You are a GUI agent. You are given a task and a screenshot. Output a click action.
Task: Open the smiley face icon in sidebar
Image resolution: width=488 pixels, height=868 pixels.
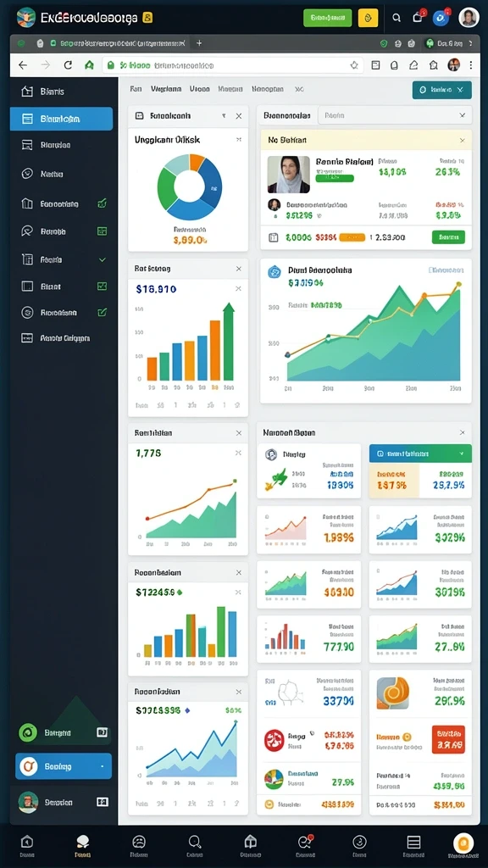tap(27, 174)
